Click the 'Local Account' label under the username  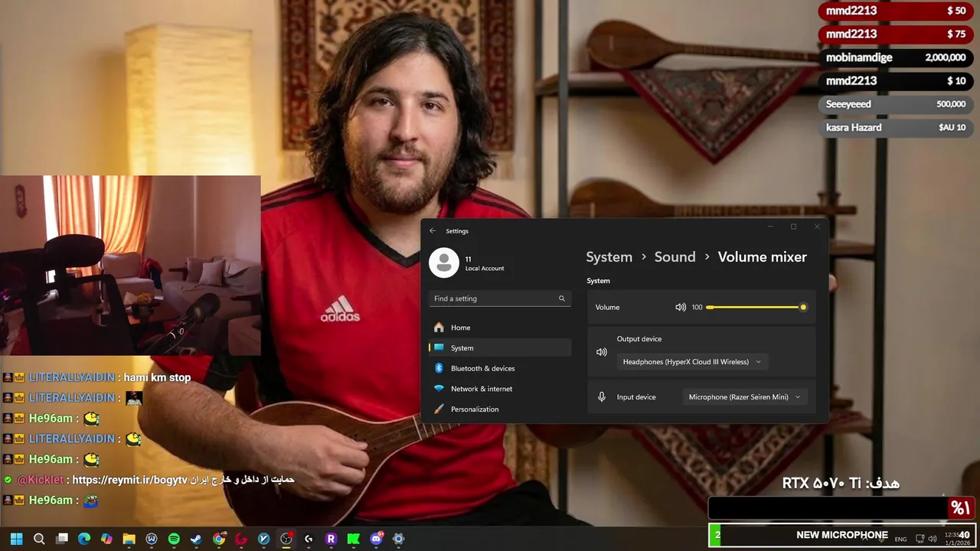click(485, 269)
